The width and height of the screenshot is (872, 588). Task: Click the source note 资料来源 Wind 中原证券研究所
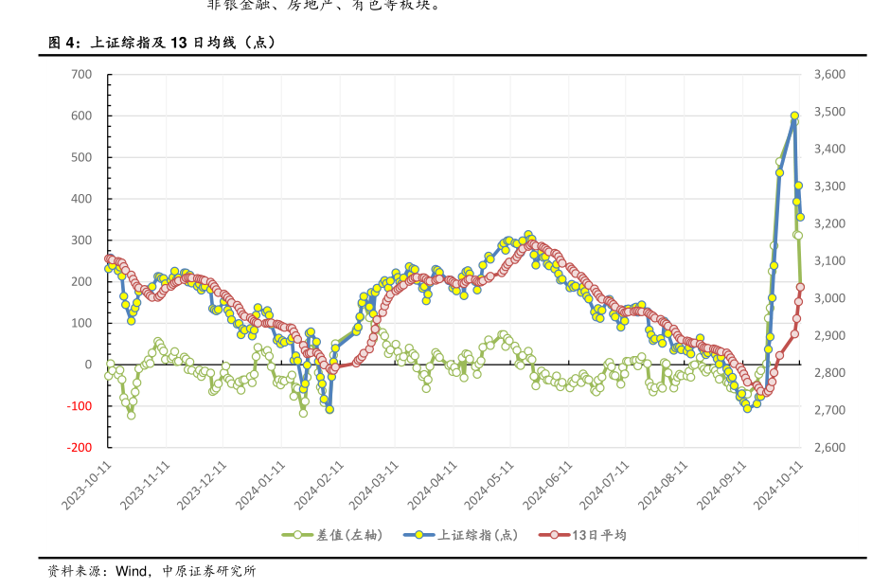coord(151,571)
